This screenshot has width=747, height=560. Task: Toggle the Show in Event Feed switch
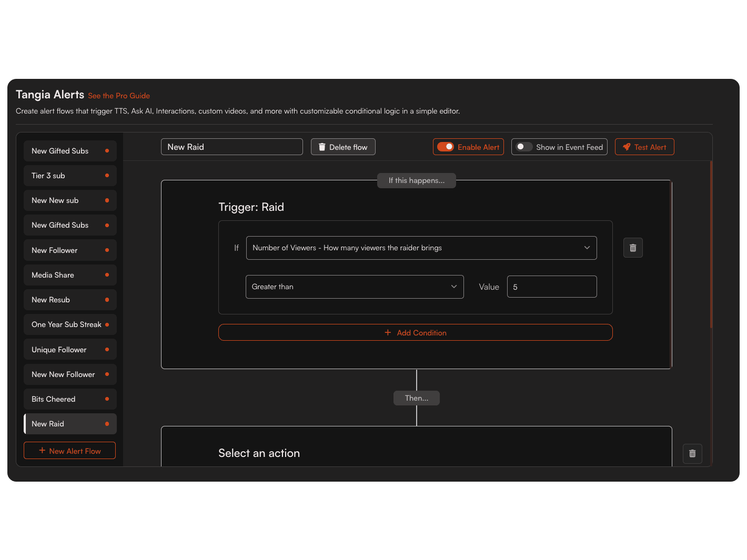tap(523, 147)
